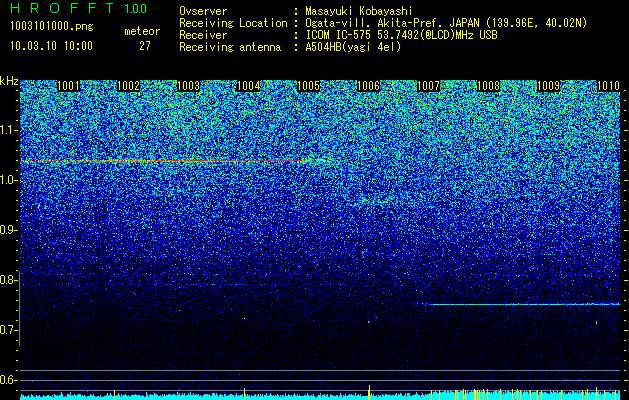
Task: Click the 0.9 frequency axis label
Action: 9,230
